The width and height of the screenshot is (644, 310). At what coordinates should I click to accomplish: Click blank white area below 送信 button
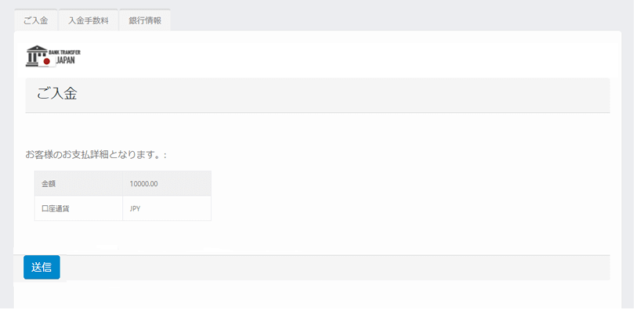click(317, 295)
